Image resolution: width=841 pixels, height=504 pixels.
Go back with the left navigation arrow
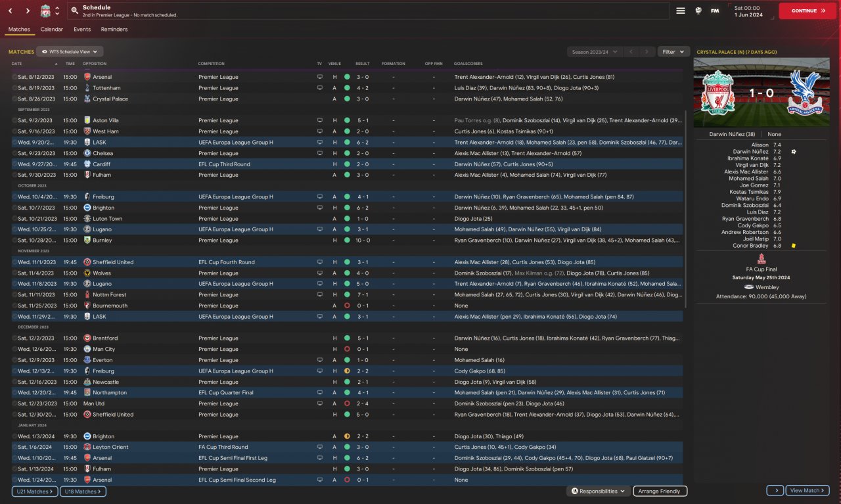pyautogui.click(x=11, y=11)
